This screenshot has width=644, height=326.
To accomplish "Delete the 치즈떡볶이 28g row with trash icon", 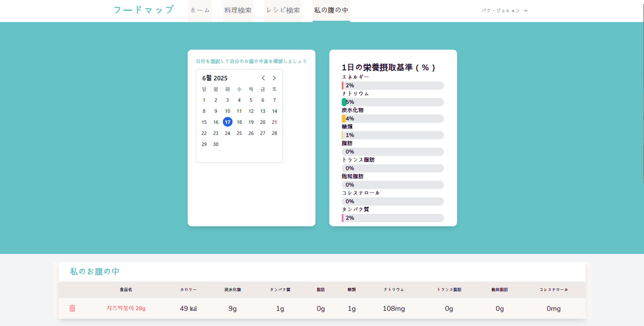I will pyautogui.click(x=72, y=308).
